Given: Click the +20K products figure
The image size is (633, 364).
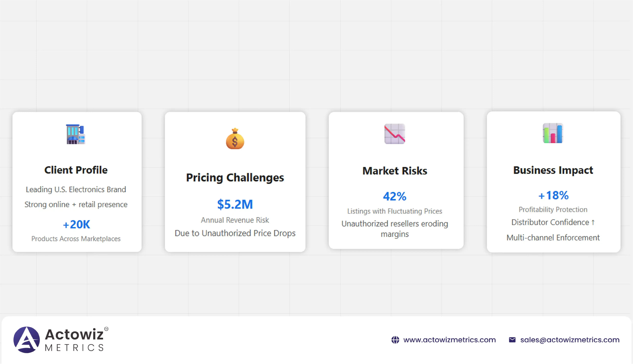Looking at the screenshot, I should [76, 225].
